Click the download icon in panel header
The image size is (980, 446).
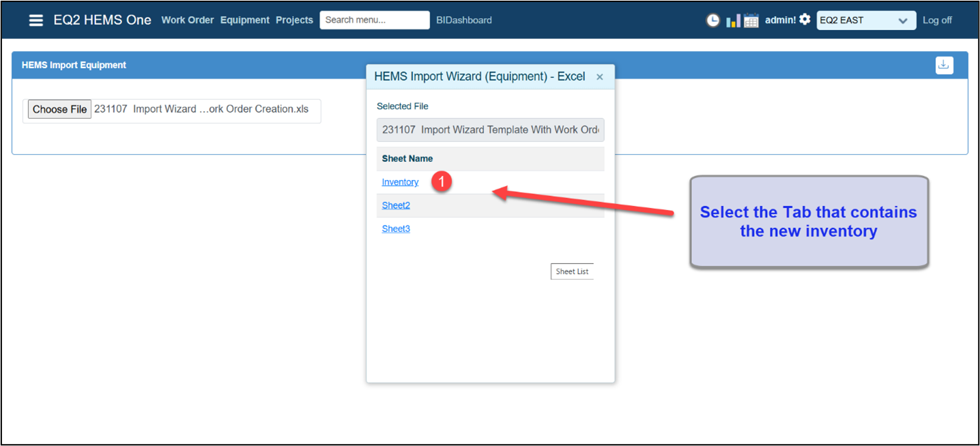click(x=944, y=65)
